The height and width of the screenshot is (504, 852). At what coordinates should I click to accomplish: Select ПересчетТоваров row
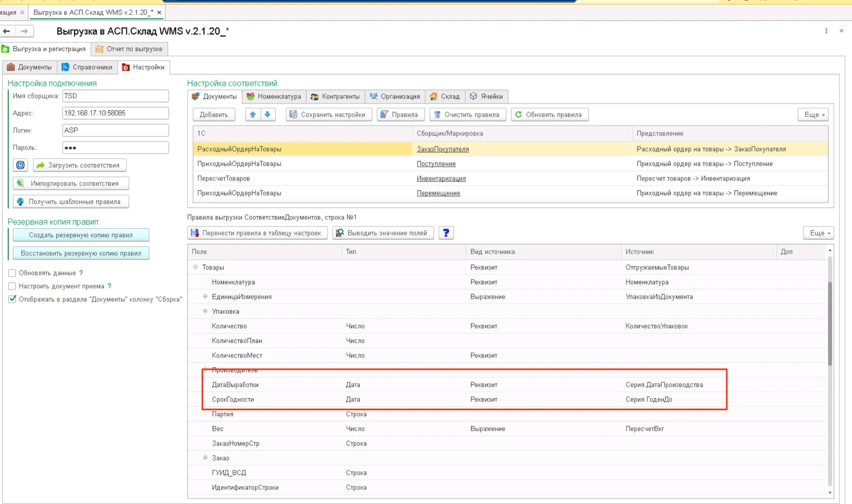[x=510, y=179]
